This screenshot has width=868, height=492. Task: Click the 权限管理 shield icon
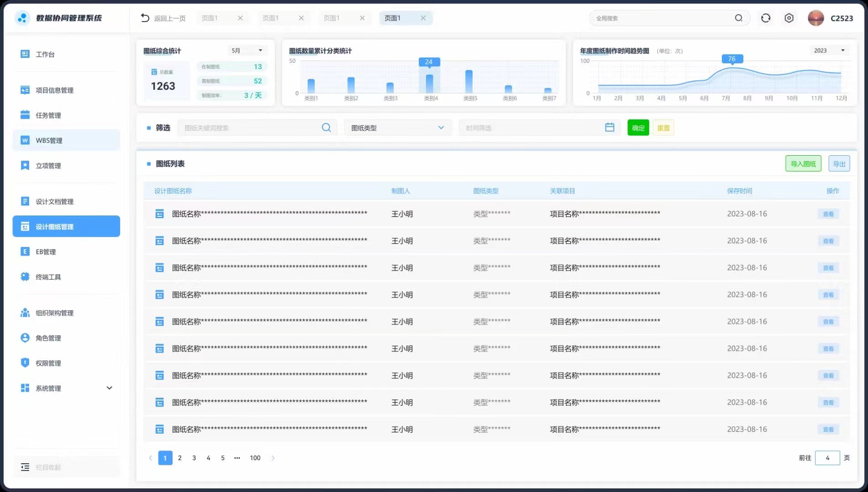[25, 363]
